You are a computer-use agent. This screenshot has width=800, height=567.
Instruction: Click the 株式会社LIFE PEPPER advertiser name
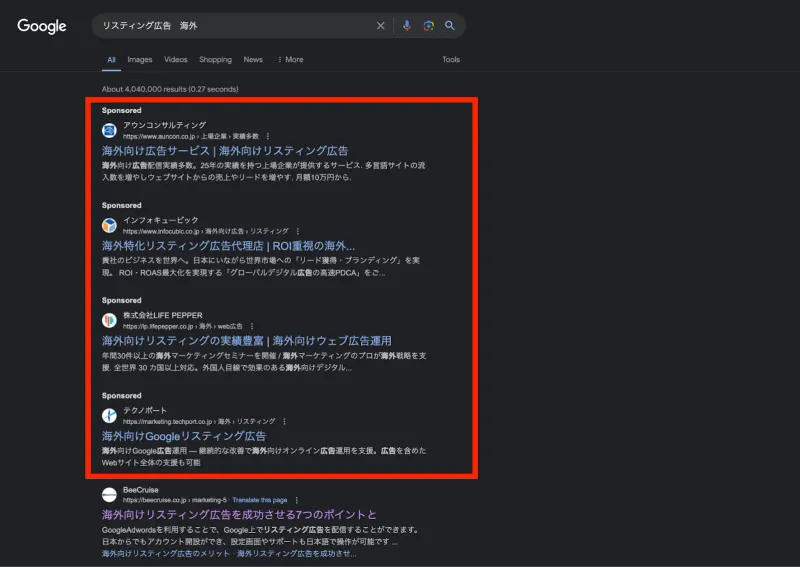(x=163, y=315)
